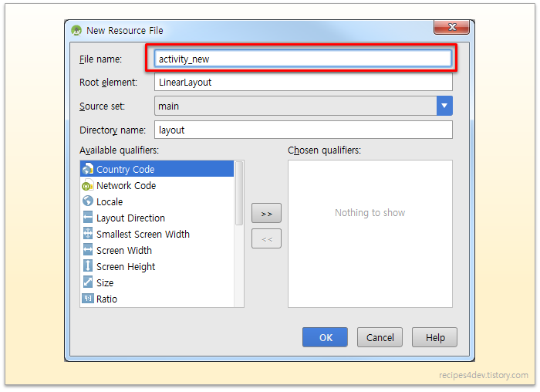Click the Size qualifier icon
The width and height of the screenshot is (540, 392).
(x=88, y=282)
